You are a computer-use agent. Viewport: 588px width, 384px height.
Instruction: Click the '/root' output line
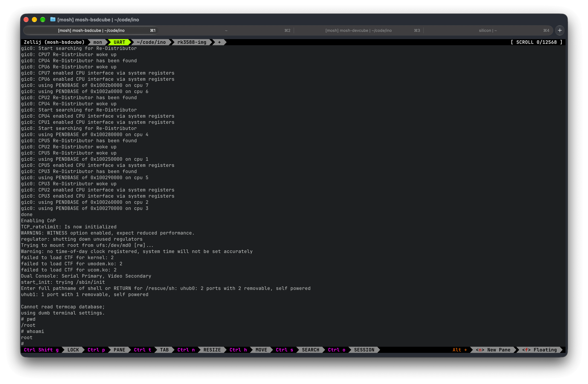28,325
